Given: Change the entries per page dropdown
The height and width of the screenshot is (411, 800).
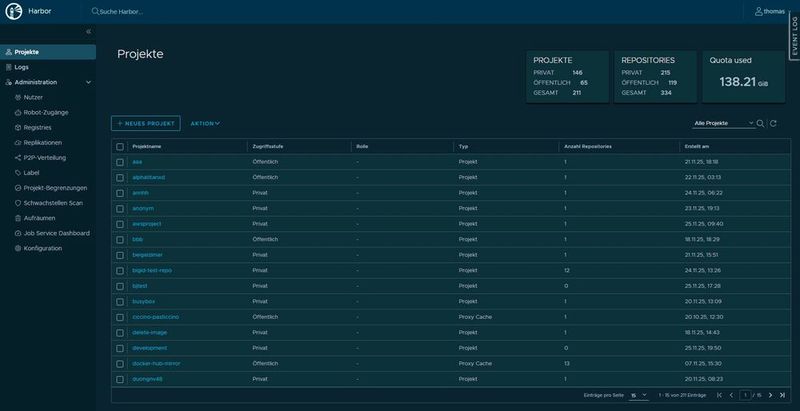Looking at the screenshot, I should tap(638, 395).
